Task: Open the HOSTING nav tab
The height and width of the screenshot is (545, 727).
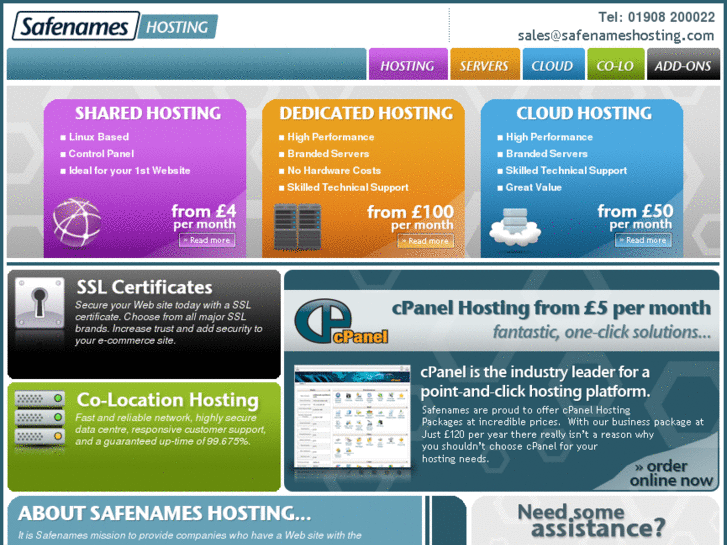Action: point(408,64)
